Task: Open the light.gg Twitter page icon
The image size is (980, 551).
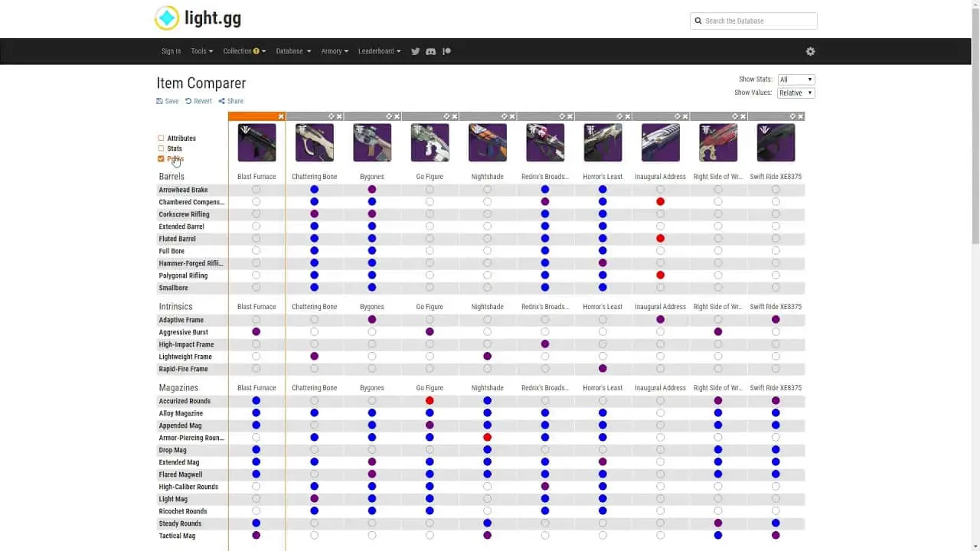Action: pyautogui.click(x=416, y=51)
